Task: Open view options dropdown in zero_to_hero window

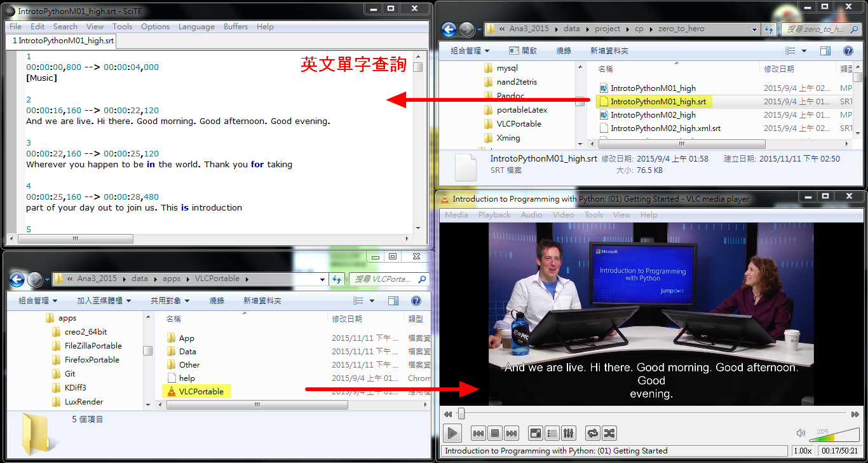Action: (x=804, y=51)
